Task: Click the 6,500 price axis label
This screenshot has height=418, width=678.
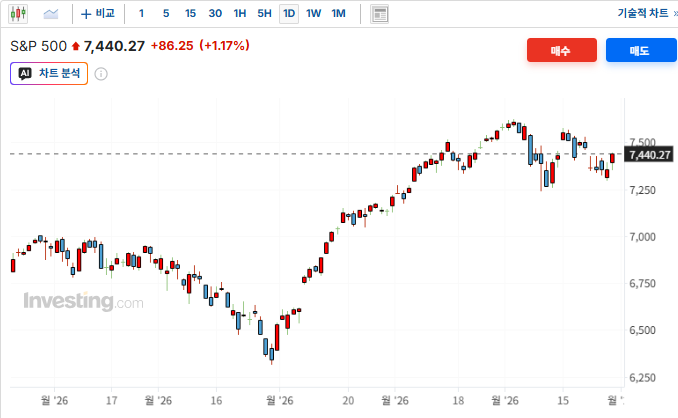Action: point(642,330)
